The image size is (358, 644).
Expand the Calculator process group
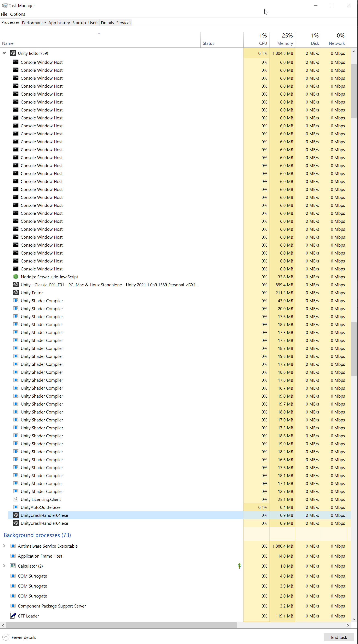pos(4,566)
